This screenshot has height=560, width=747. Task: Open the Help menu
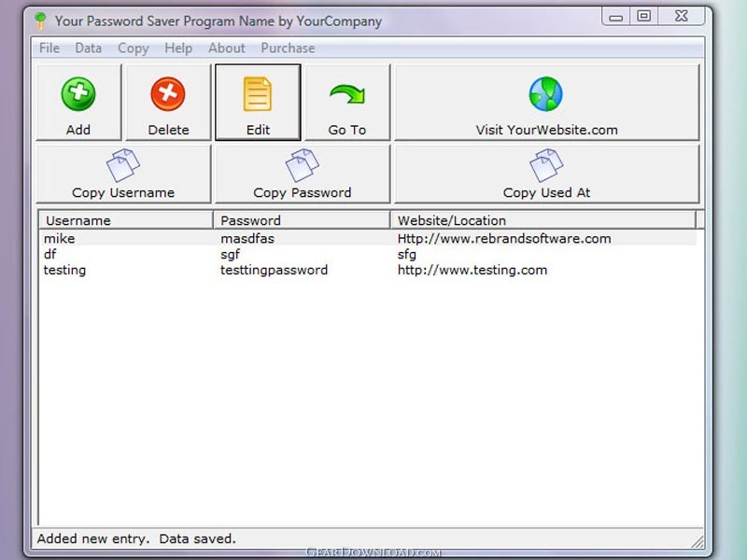178,49
